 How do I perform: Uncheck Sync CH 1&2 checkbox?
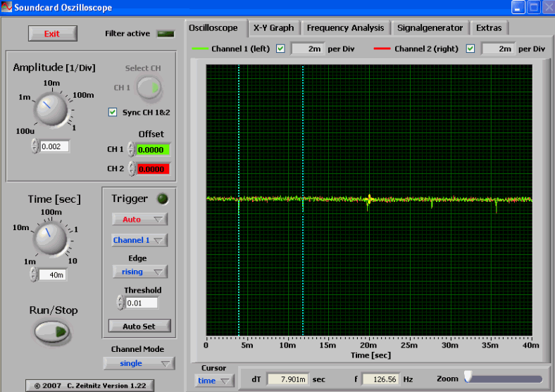click(x=113, y=112)
